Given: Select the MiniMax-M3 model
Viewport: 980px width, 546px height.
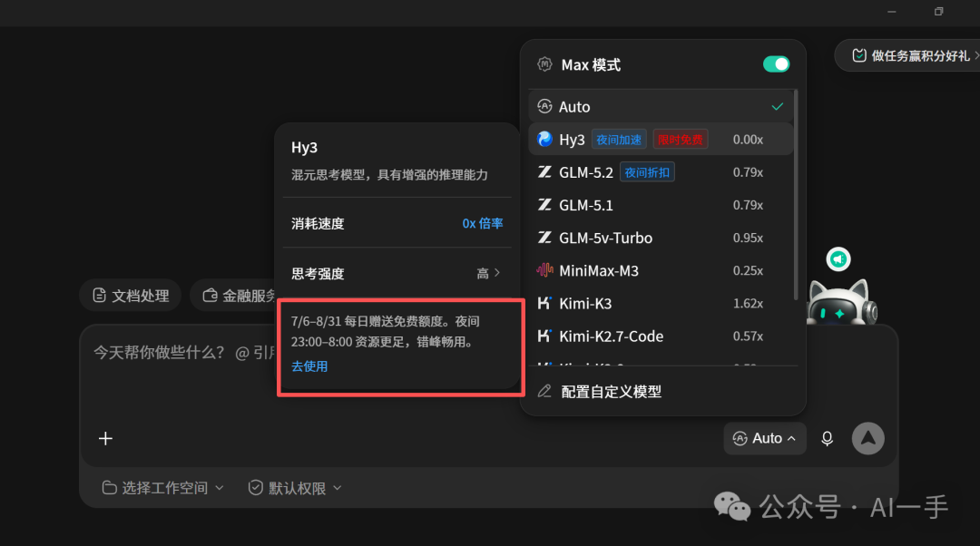Looking at the screenshot, I should (661, 270).
